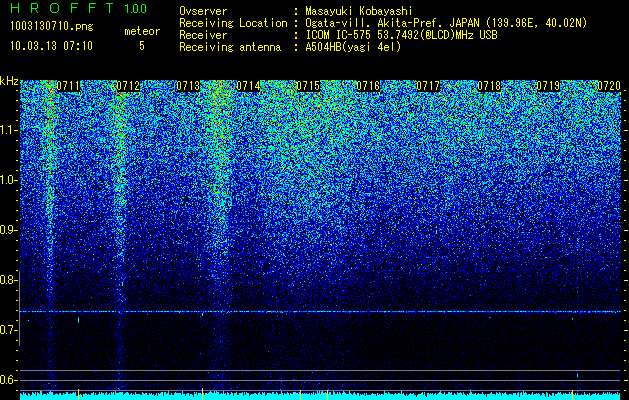The height and width of the screenshot is (400, 629).
Task: Click the Receiving Location label
Action: pyautogui.click(x=233, y=23)
